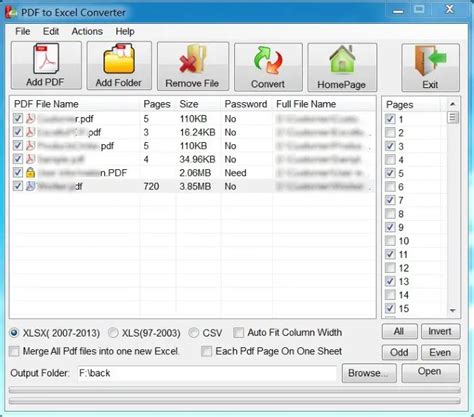Screen dimensions: 474x417
Task: Uncheck the password-protected 2.06MB file
Action: (18, 172)
